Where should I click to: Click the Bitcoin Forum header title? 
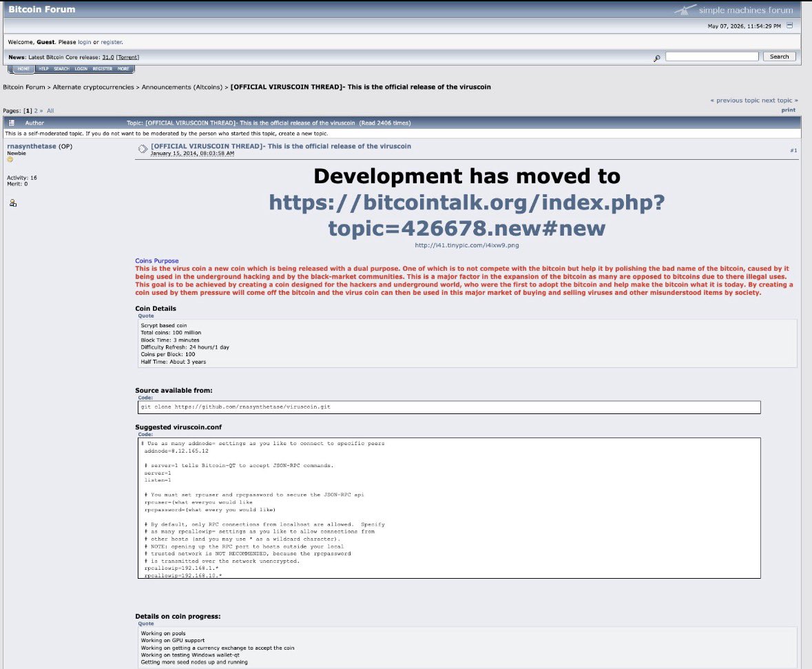[42, 10]
